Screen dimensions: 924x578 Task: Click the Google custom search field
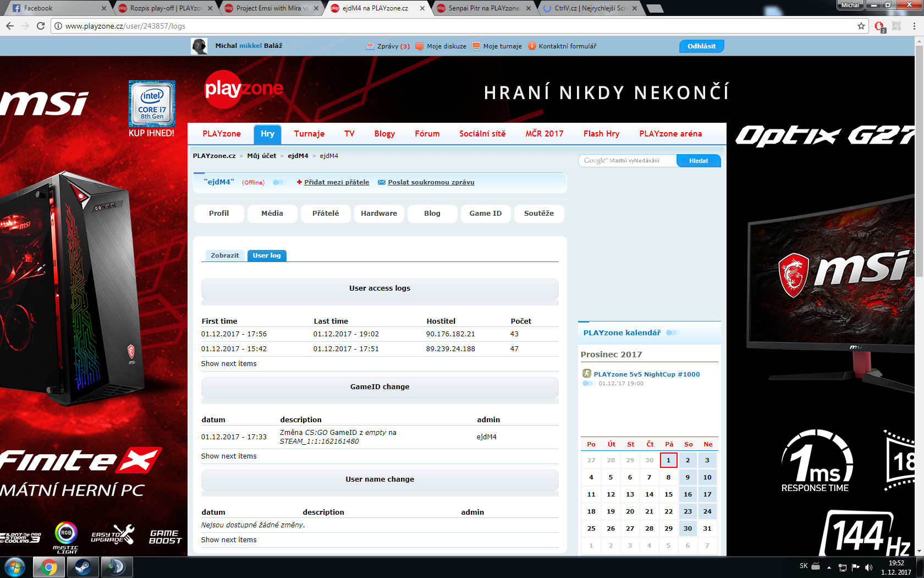click(627, 161)
